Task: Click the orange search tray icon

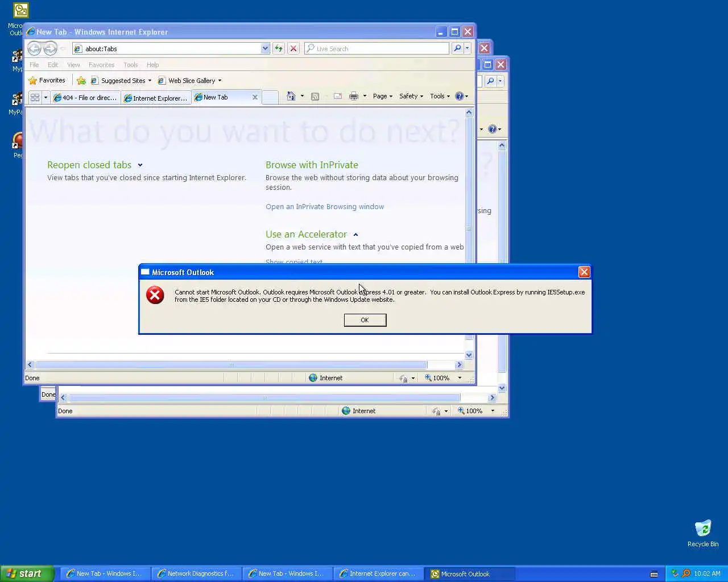Action: click(x=686, y=573)
